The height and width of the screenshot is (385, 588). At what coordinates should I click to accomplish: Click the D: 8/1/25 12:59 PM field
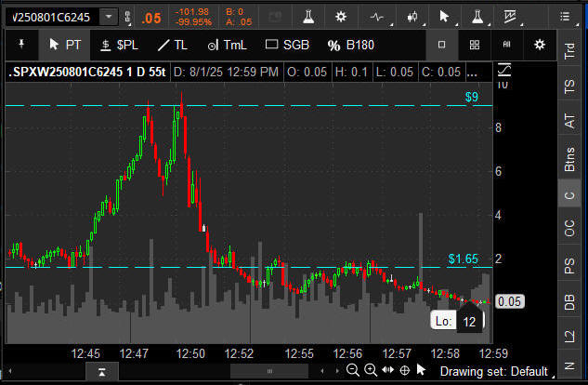click(x=226, y=72)
